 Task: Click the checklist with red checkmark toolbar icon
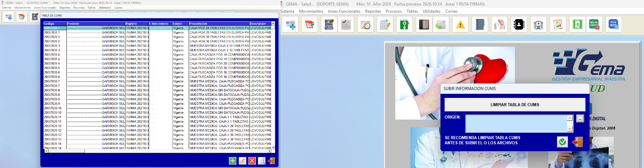coord(346,25)
